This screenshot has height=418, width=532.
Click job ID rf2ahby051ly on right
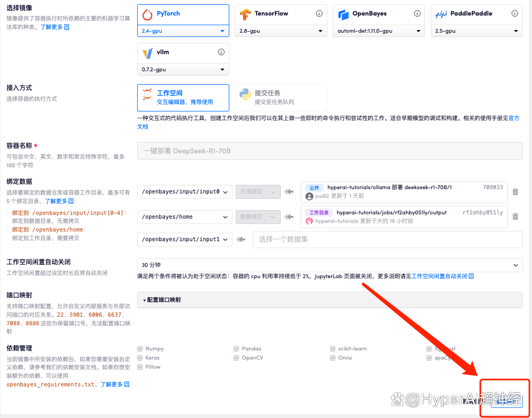483,212
